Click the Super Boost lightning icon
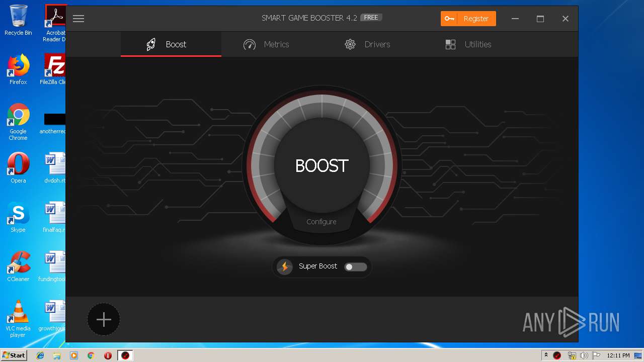Image resolution: width=644 pixels, height=362 pixels. (285, 266)
